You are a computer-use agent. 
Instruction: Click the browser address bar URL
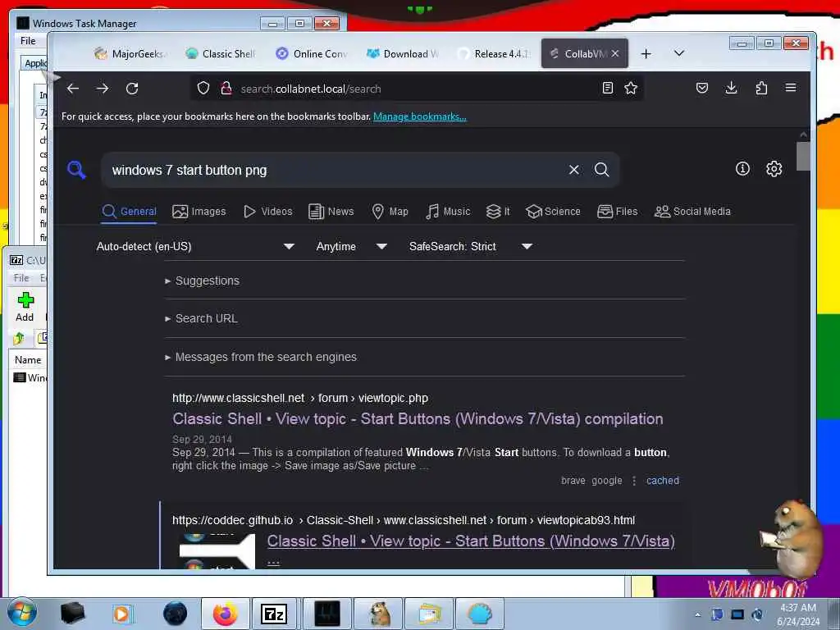[311, 89]
